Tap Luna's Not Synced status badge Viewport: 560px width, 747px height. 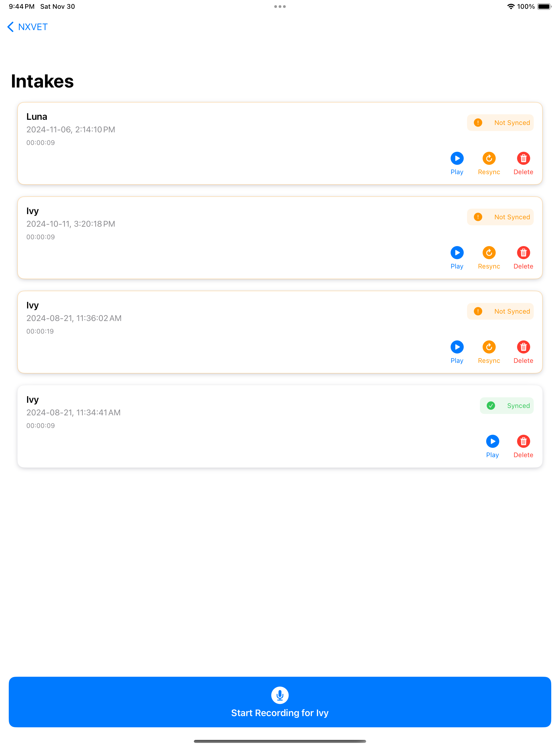500,122
